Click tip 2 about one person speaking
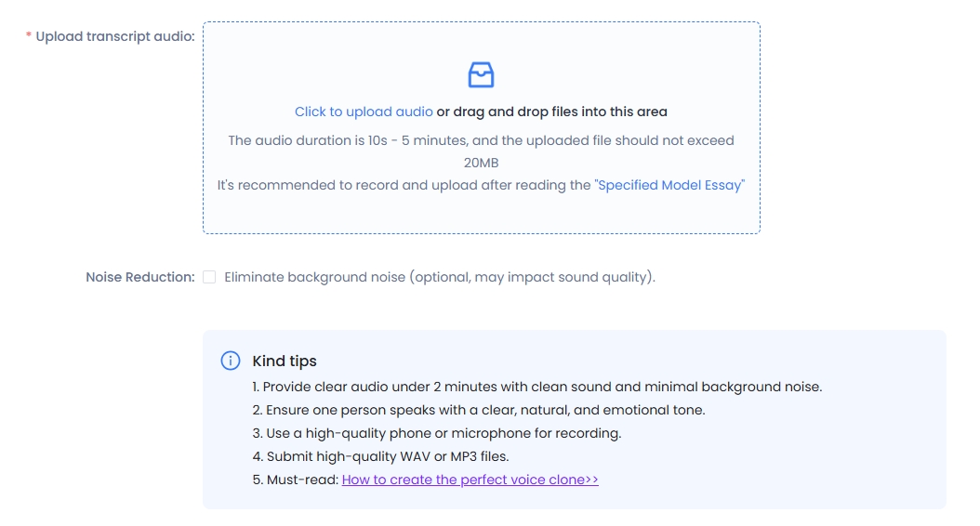This screenshot has height=526, width=980. (x=478, y=410)
